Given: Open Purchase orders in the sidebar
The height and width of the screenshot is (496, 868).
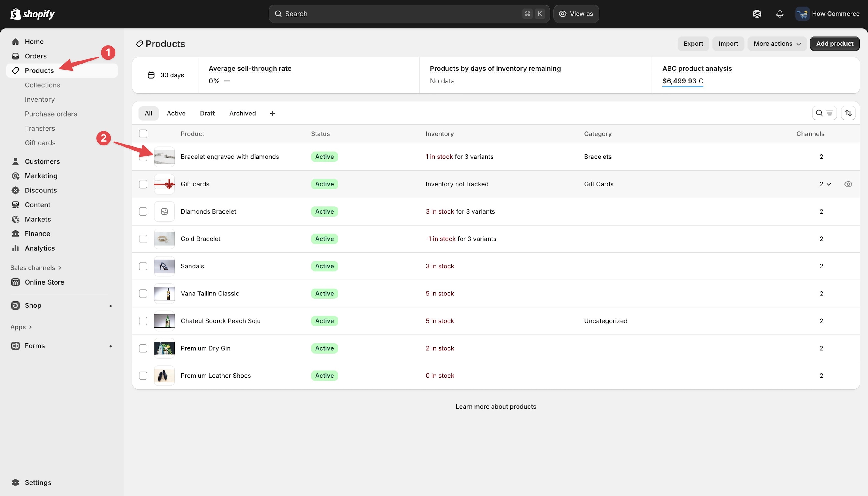Looking at the screenshot, I should pyautogui.click(x=51, y=114).
